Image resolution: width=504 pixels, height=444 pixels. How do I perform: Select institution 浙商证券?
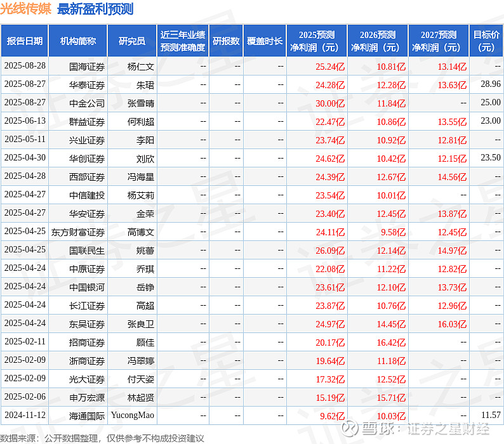point(87,361)
